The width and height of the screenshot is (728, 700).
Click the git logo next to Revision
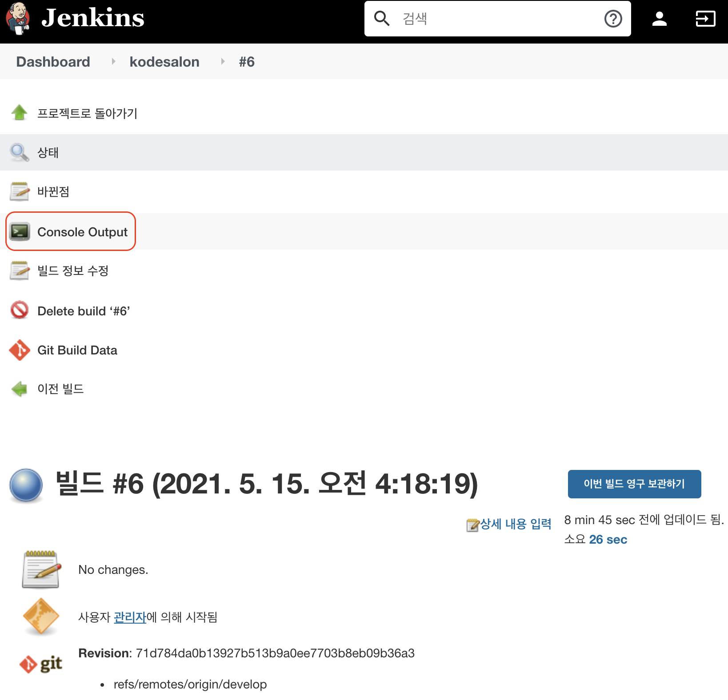point(41,664)
